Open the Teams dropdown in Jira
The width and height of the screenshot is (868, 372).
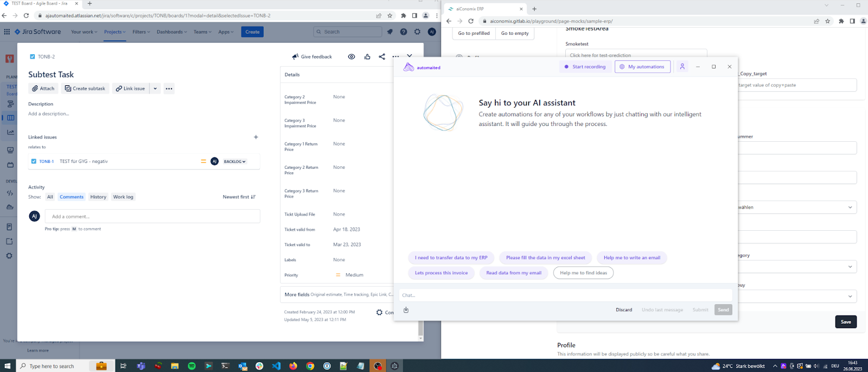[202, 32]
